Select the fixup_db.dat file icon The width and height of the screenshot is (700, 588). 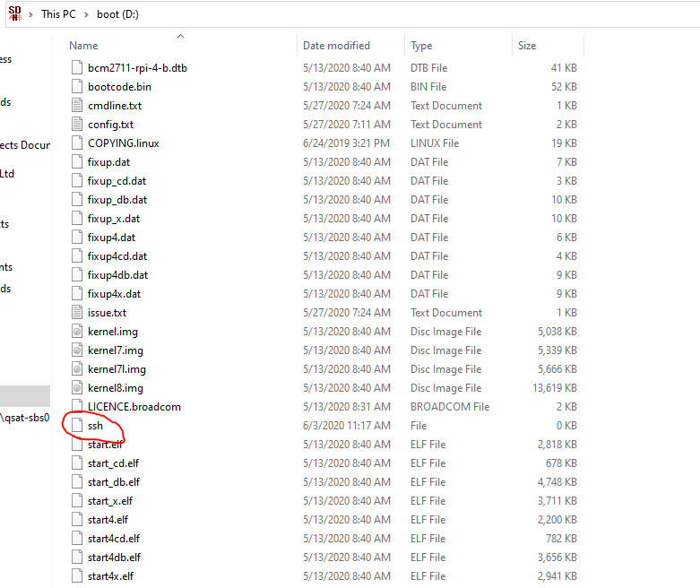[77, 200]
